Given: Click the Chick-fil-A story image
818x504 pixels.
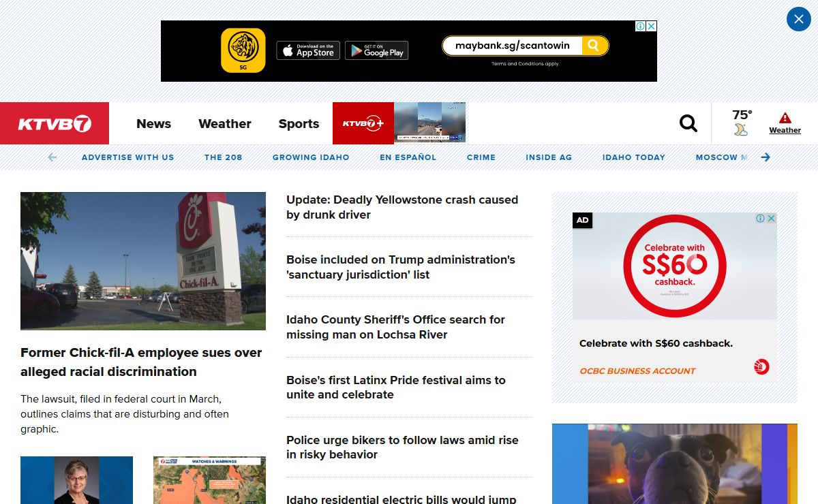Looking at the screenshot, I should (x=143, y=261).
